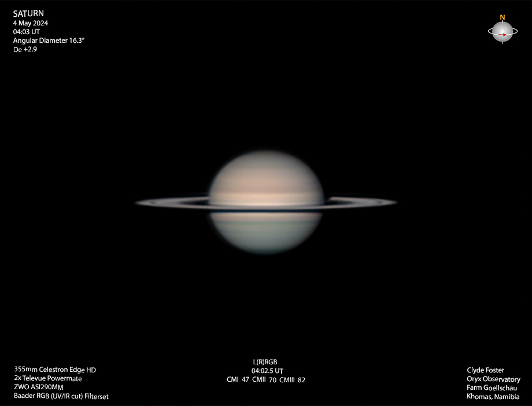Click 'Baader RGB (UV/IR cut) Filterset' text
532x406 pixels.
click(x=61, y=396)
